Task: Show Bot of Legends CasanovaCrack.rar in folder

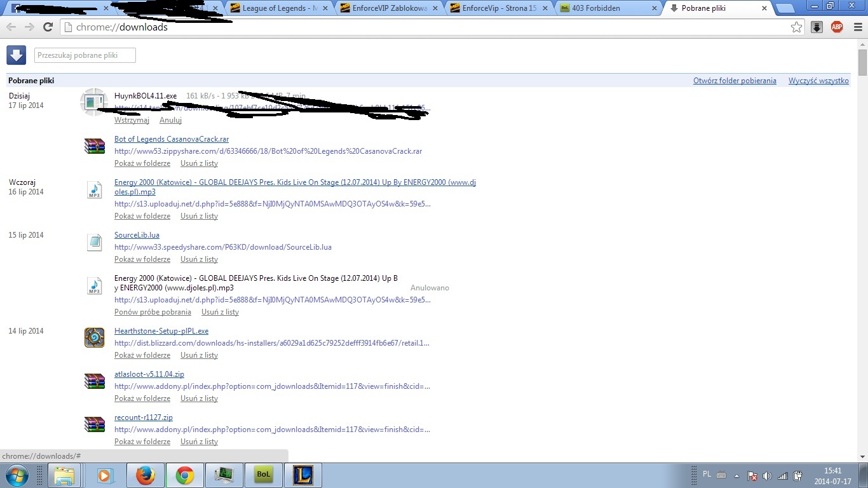Action: pyautogui.click(x=142, y=163)
